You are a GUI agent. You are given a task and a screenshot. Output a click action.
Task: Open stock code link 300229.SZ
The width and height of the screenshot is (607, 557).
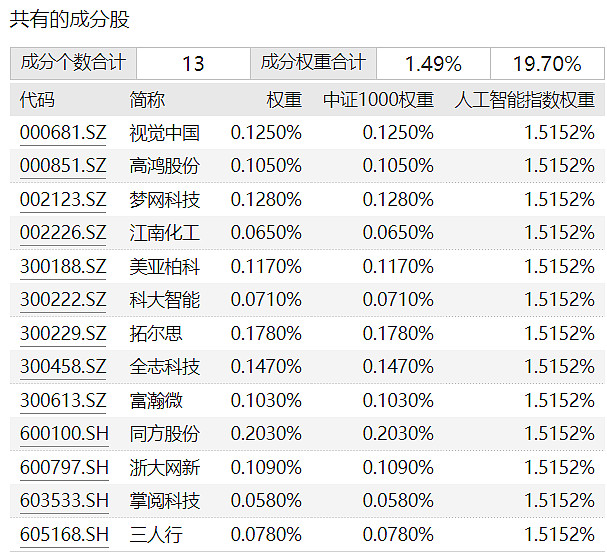[63, 334]
